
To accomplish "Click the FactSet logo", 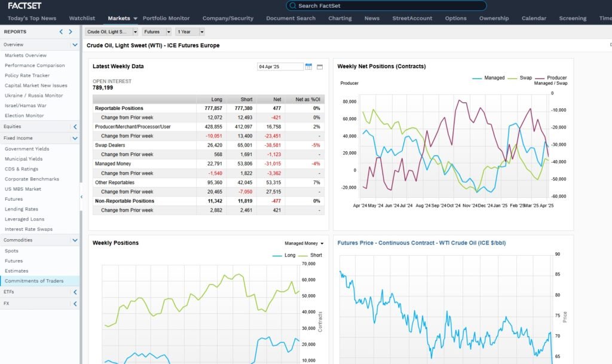I will click(25, 5).
